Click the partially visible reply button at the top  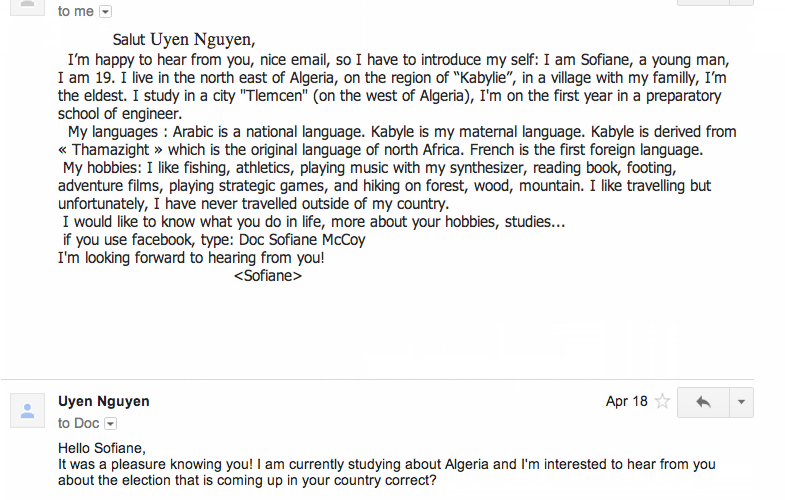click(x=703, y=2)
